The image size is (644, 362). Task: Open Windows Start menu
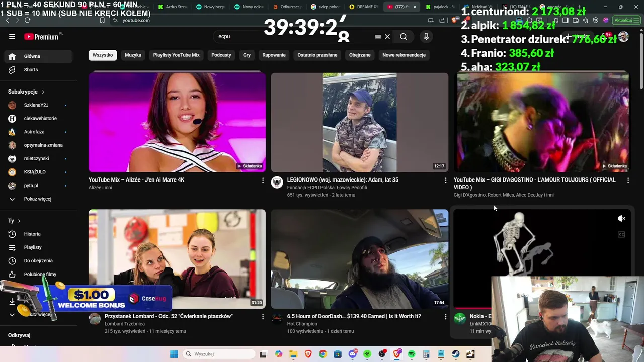[174, 354]
